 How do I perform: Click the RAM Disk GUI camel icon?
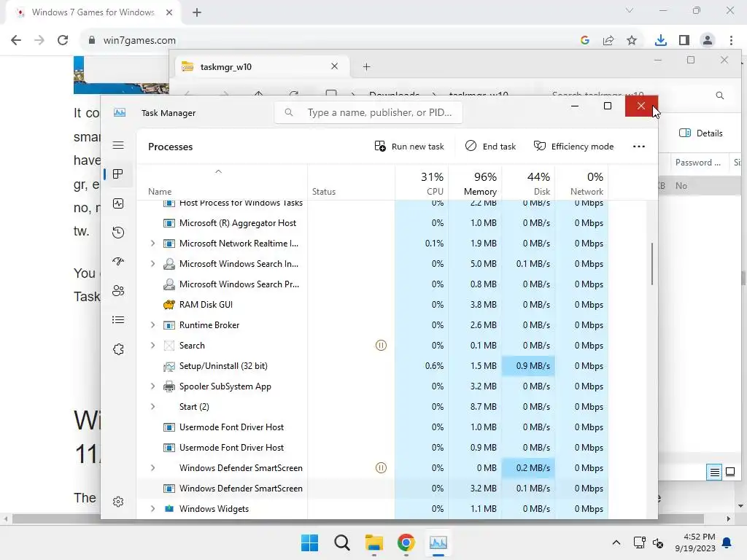click(169, 304)
